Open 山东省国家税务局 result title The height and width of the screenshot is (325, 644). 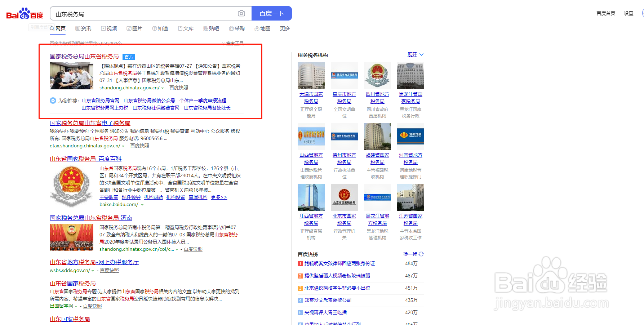click(x=73, y=284)
